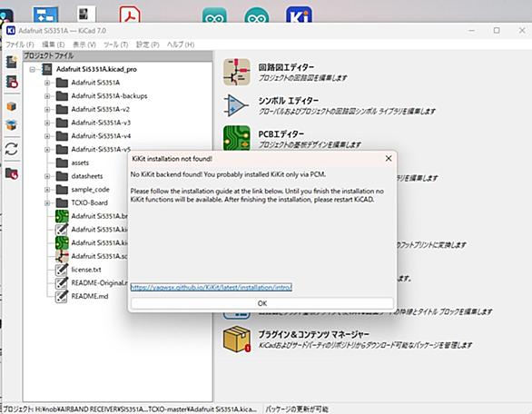The height and width of the screenshot is (414, 532).
Task: Close the KiKit installation not found dialog
Action: (389, 159)
